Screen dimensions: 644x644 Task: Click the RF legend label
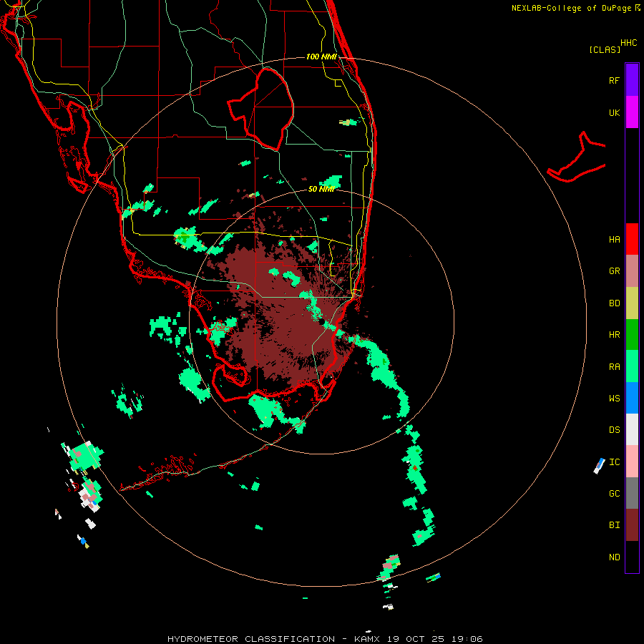click(614, 81)
